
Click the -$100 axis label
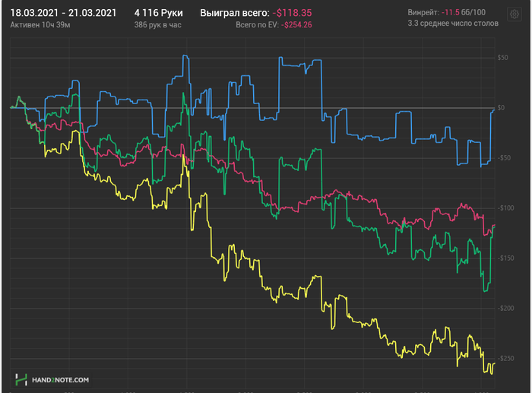(505, 208)
